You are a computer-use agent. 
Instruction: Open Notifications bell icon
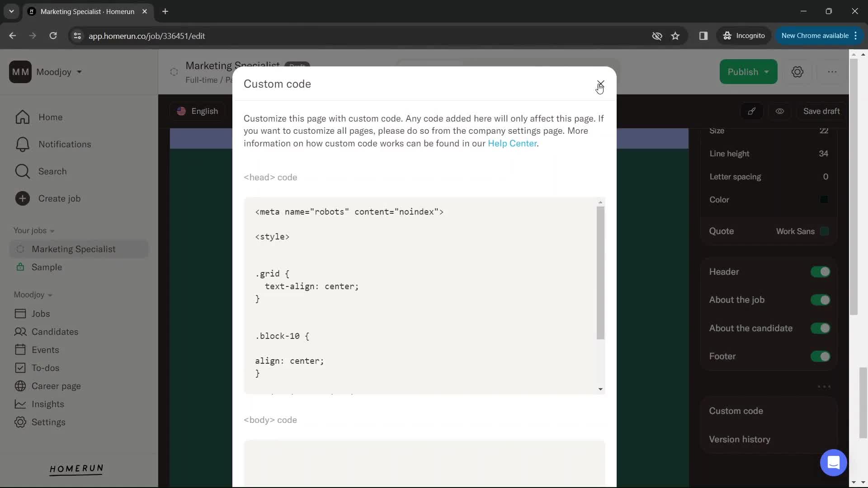coord(23,145)
